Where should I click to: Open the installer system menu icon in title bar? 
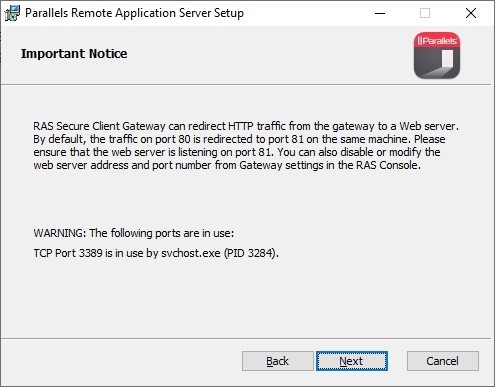[12, 13]
